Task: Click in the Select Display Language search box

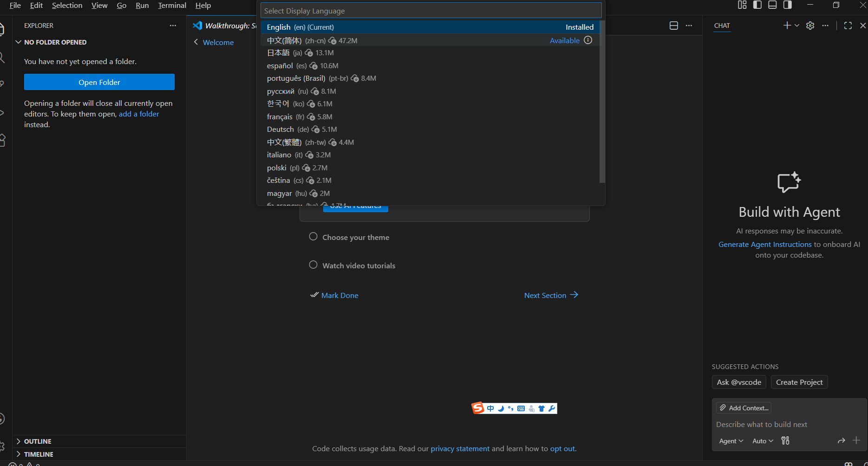Action: (x=431, y=11)
